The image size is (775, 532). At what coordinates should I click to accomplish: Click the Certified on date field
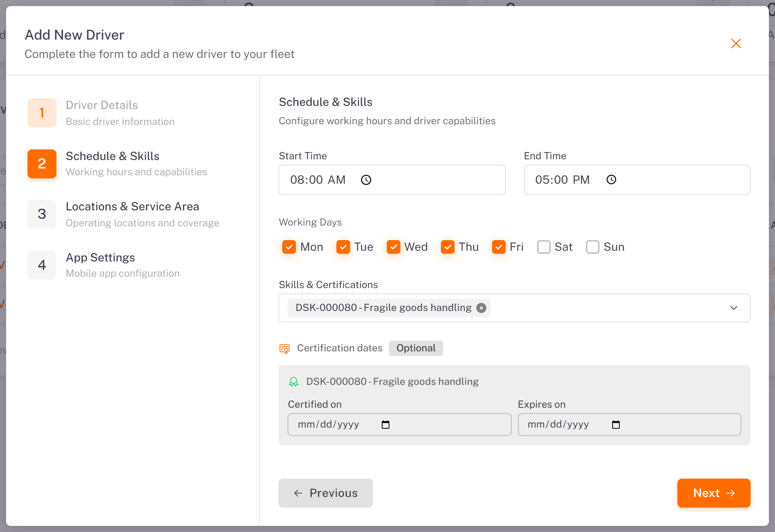click(x=399, y=425)
